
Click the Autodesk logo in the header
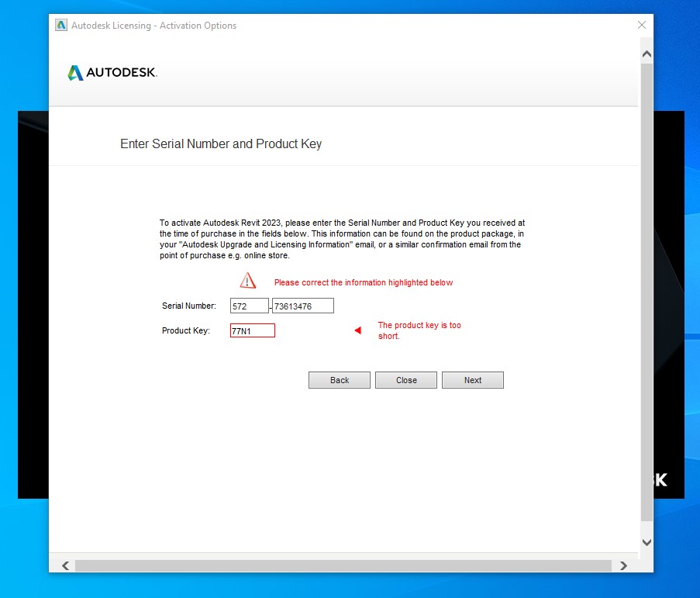pos(112,73)
